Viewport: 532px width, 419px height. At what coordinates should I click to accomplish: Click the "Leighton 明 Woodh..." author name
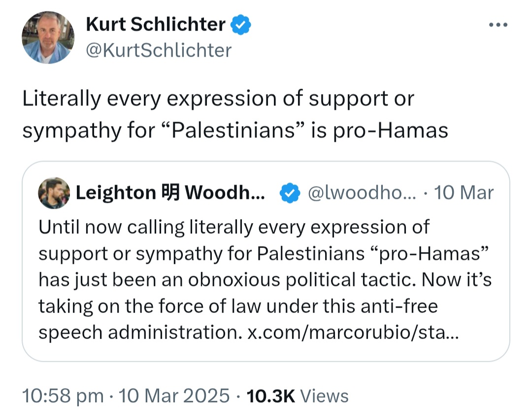click(170, 193)
